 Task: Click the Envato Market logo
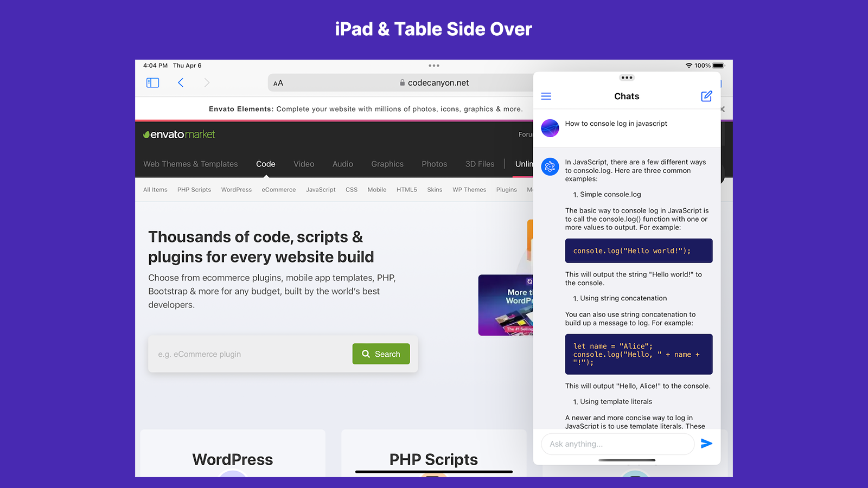pos(179,134)
